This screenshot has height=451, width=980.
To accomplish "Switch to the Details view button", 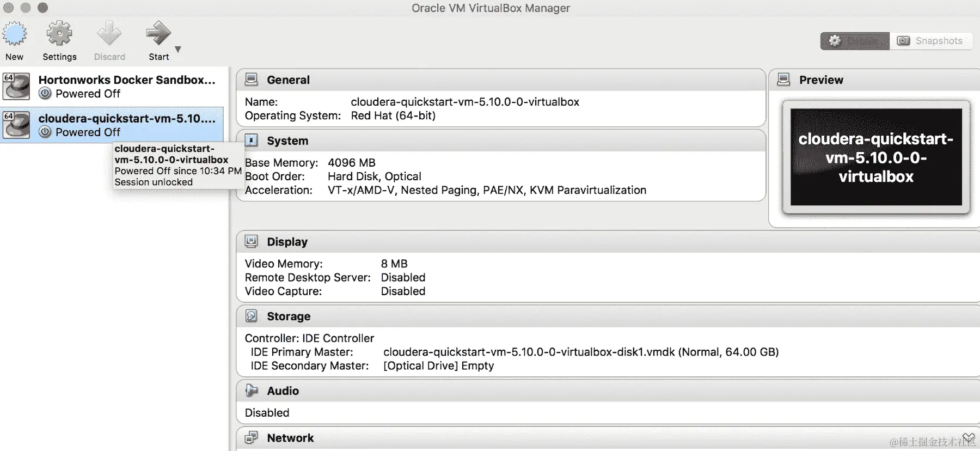I will [x=855, y=41].
